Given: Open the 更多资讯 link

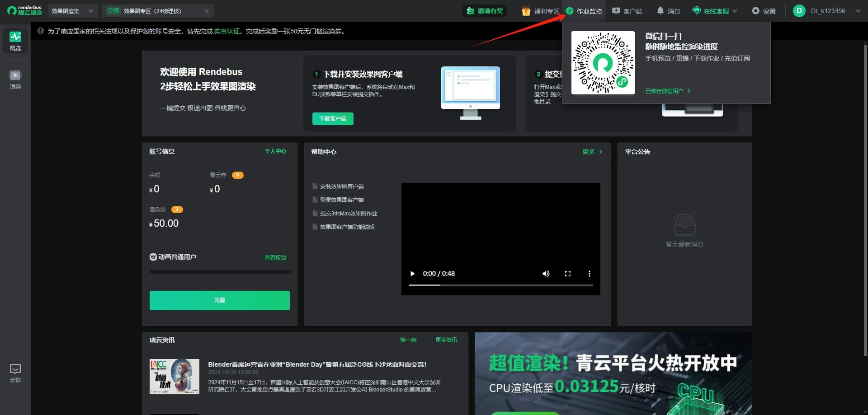Looking at the screenshot, I should [x=446, y=340].
